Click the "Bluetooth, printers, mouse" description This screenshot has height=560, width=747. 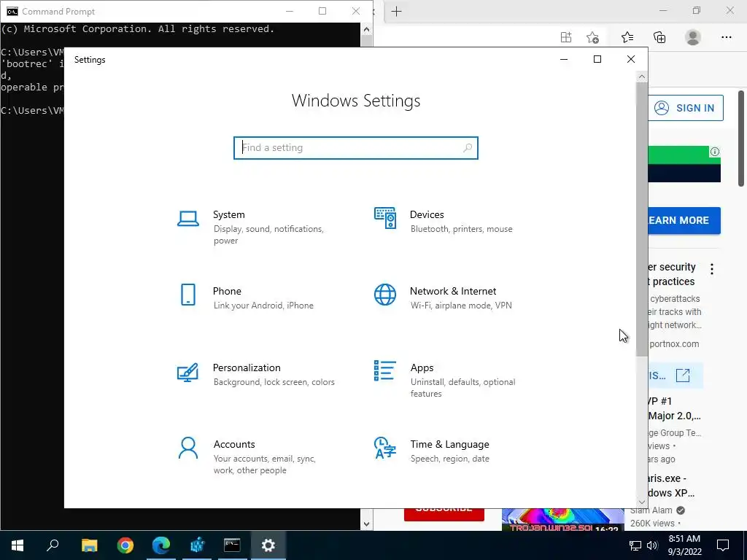pos(461,229)
